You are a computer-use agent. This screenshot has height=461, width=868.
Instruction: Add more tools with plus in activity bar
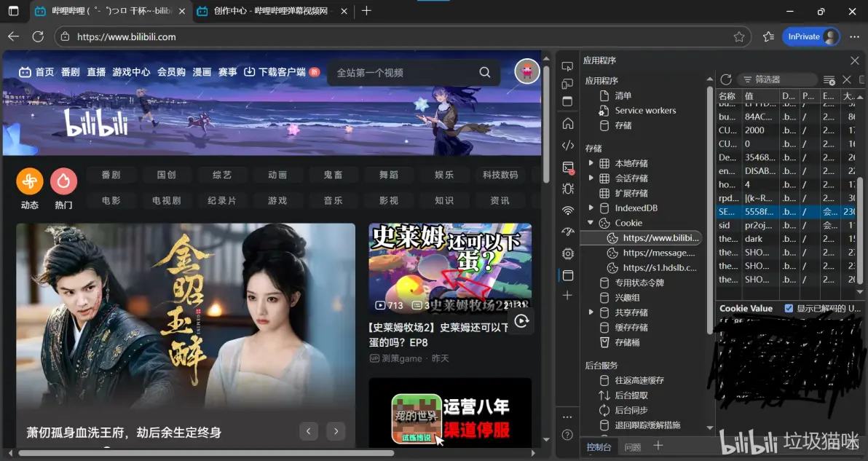[x=567, y=296]
